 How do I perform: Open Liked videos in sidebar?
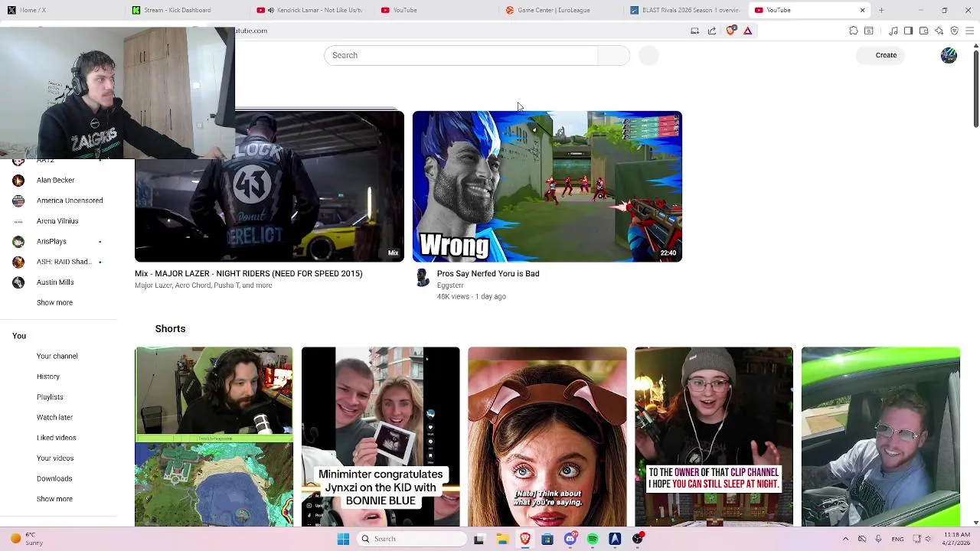(x=56, y=438)
